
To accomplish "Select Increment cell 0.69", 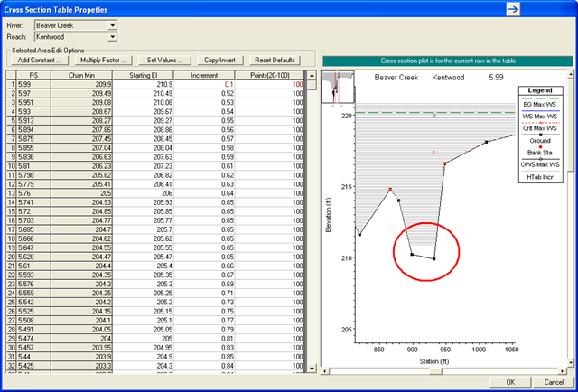I will coord(204,284).
